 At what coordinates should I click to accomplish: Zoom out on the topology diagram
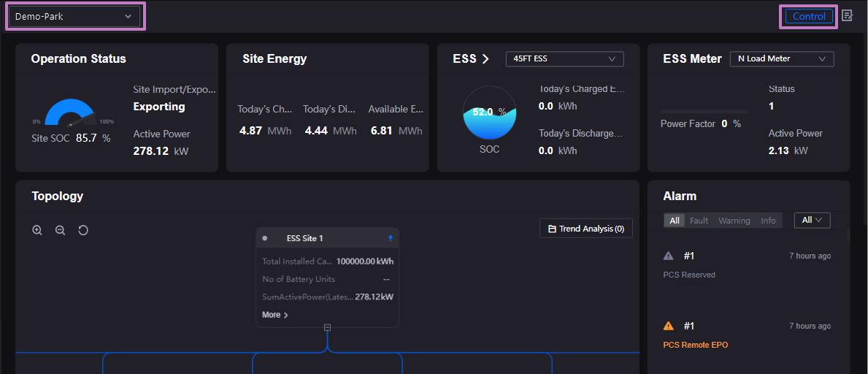point(61,230)
